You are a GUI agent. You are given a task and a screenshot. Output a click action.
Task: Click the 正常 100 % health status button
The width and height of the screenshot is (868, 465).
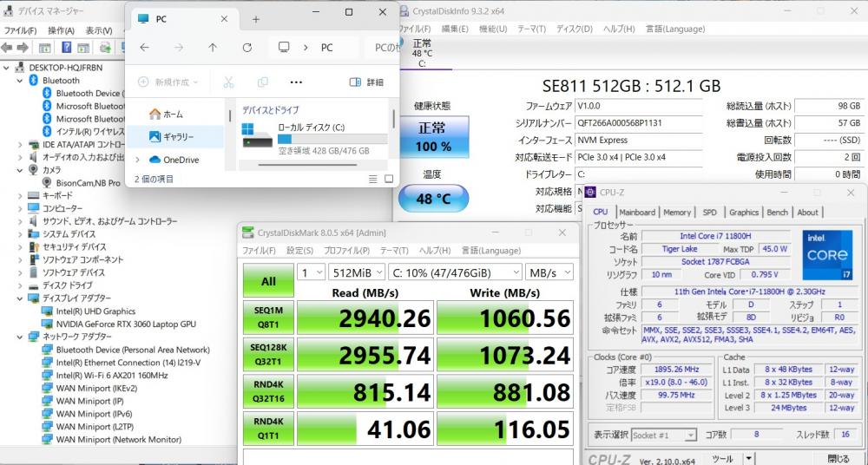point(434,137)
